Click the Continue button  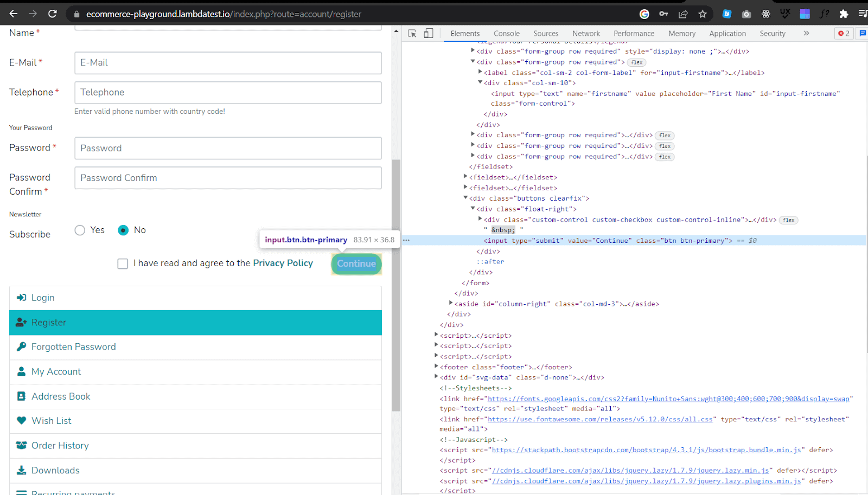[x=356, y=264]
